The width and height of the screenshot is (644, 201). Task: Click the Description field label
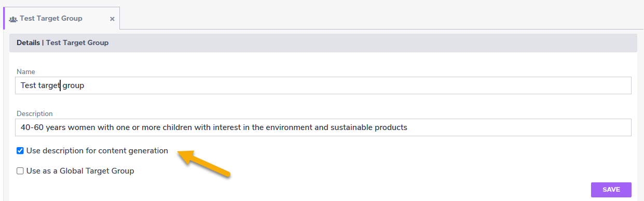coord(35,113)
